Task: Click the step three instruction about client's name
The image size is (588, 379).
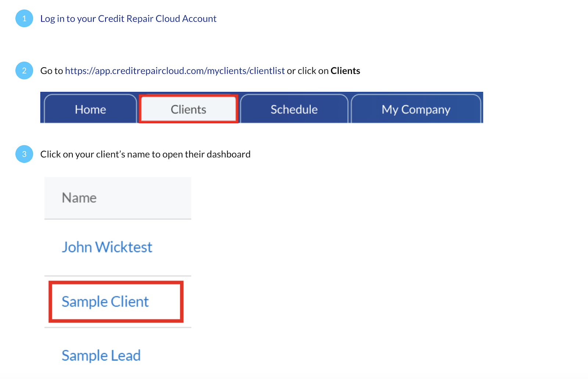Action: 146,154
